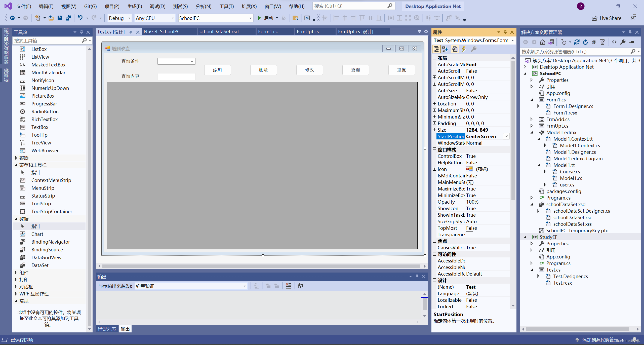The height and width of the screenshot is (345, 644).
Task: Toggle word wrap in Output panel
Action: point(300,286)
